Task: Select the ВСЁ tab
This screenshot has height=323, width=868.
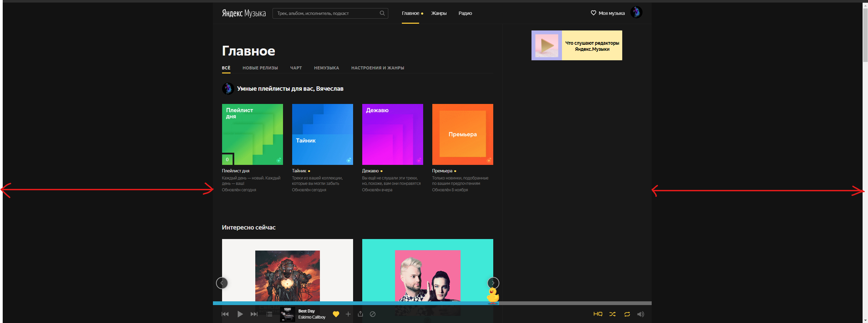Action: pos(226,68)
